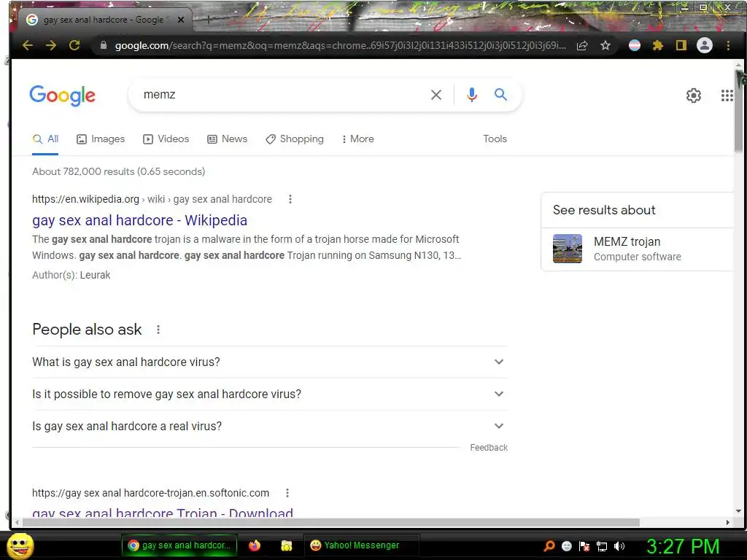This screenshot has width=747, height=560.
Task: Go to Google home via logo
Action: 63,96
